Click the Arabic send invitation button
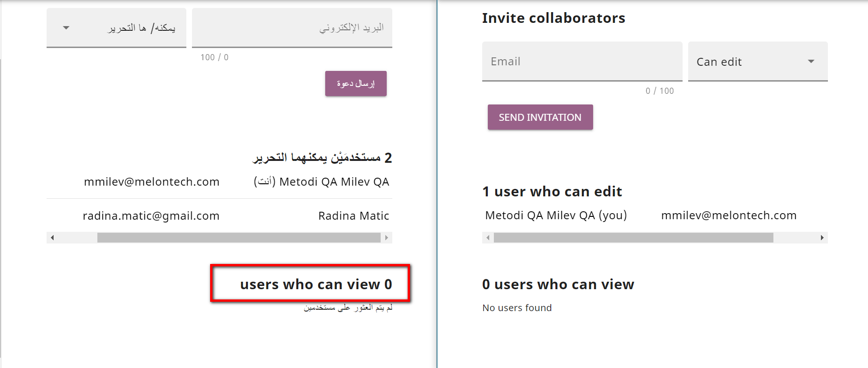Screen dimensions: 868x368 click(x=356, y=83)
